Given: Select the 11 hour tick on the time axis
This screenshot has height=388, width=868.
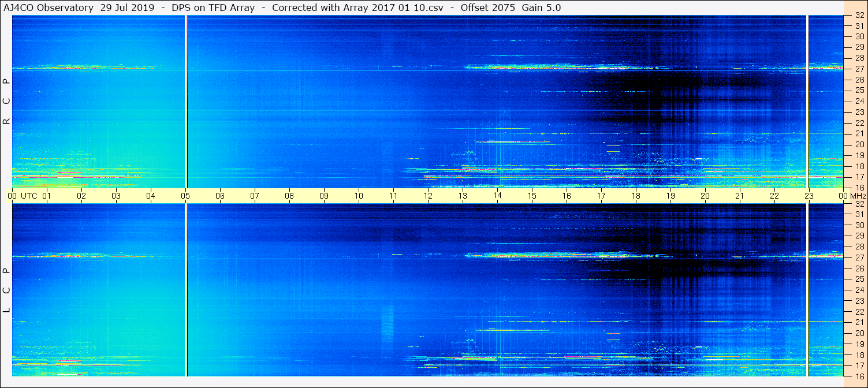Looking at the screenshot, I should coord(393,196).
